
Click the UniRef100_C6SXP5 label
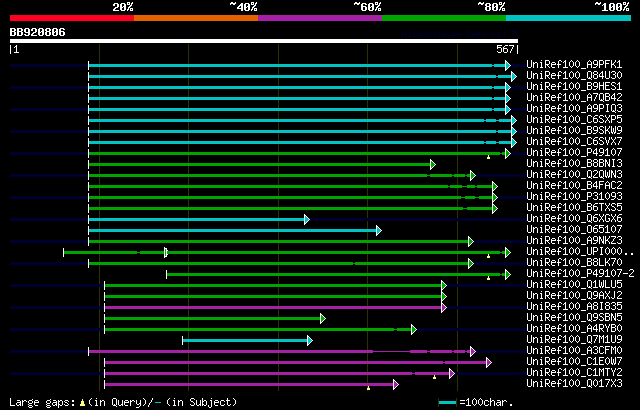(574, 120)
